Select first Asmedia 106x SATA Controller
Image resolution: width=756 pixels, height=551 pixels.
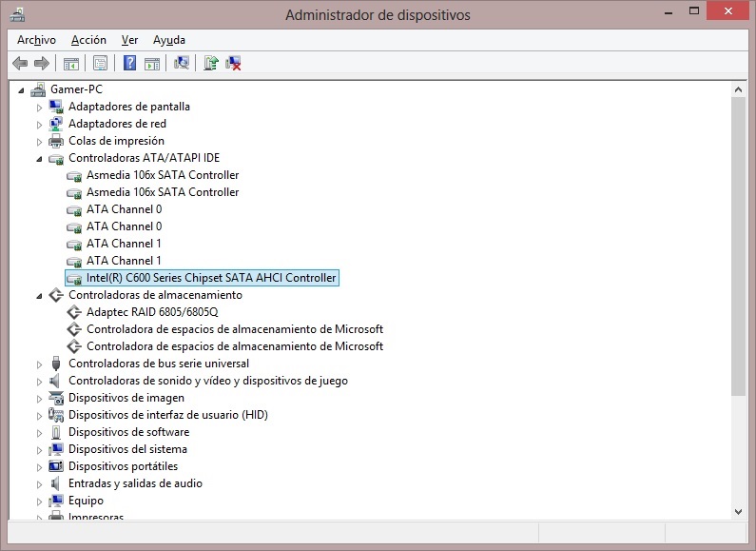[163, 175]
